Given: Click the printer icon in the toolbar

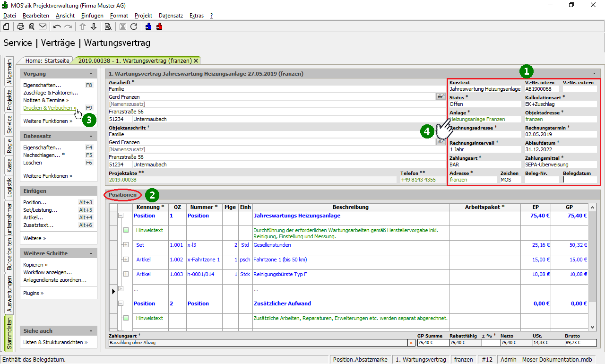Looking at the screenshot, I should coord(21,26).
